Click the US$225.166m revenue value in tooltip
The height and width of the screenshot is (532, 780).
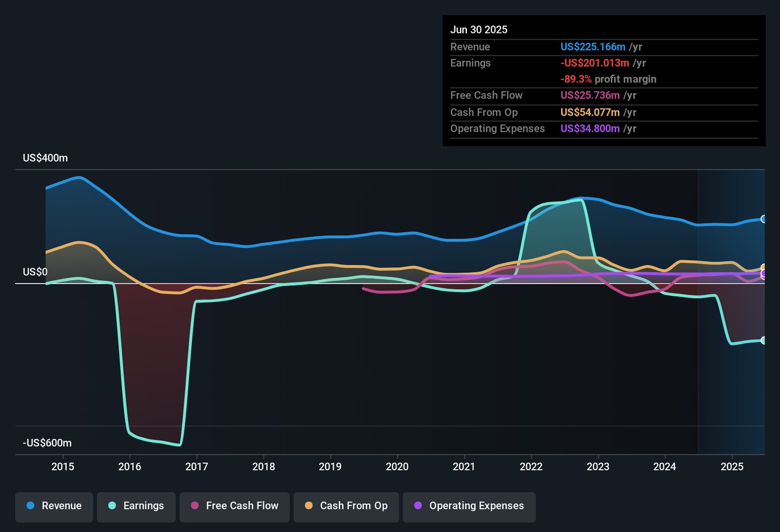click(593, 47)
